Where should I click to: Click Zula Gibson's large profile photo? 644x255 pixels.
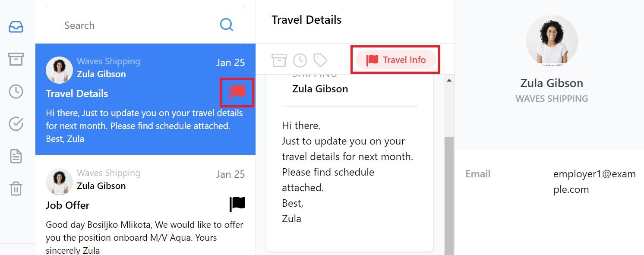tap(552, 41)
